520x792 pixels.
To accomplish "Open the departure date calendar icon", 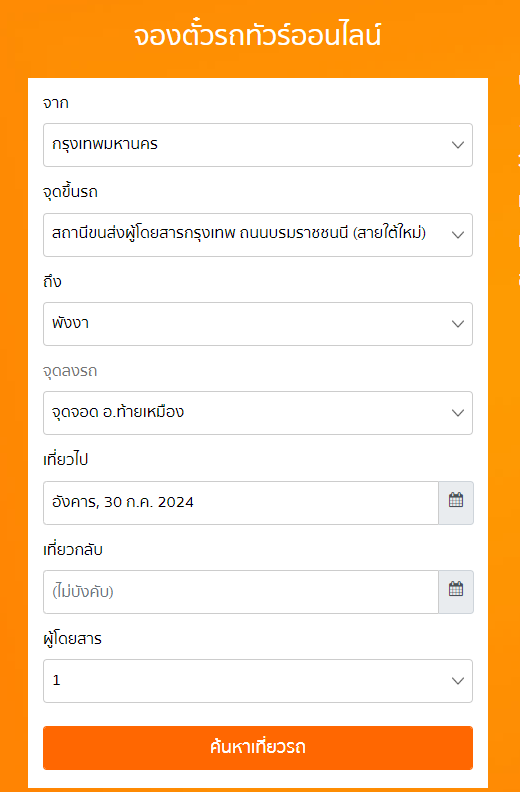I will point(456,503).
